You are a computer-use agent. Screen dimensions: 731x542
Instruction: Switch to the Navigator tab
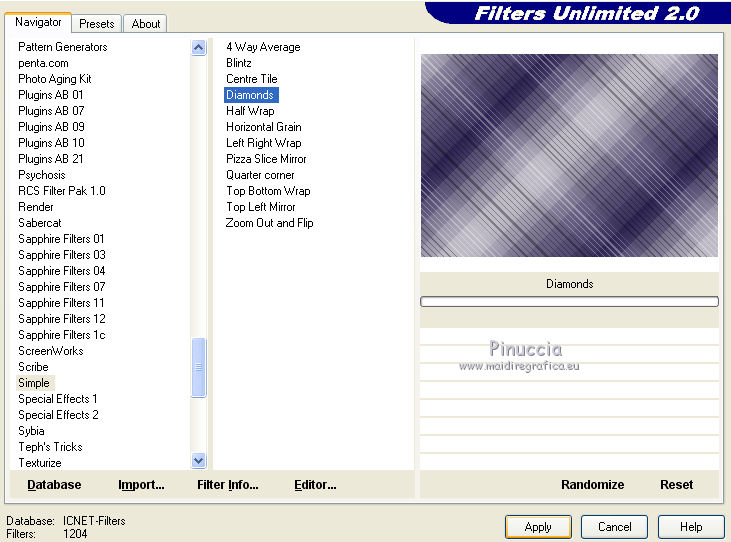(x=38, y=22)
